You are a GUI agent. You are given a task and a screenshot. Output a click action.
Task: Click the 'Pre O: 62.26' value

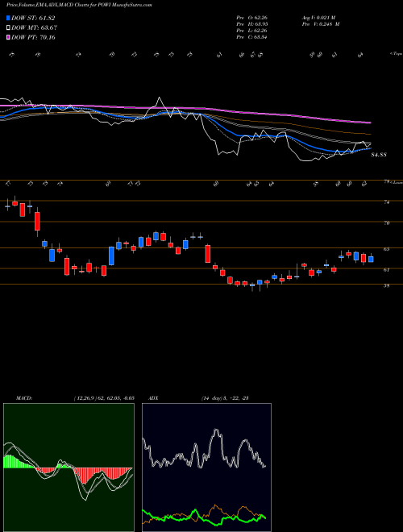tap(252, 18)
